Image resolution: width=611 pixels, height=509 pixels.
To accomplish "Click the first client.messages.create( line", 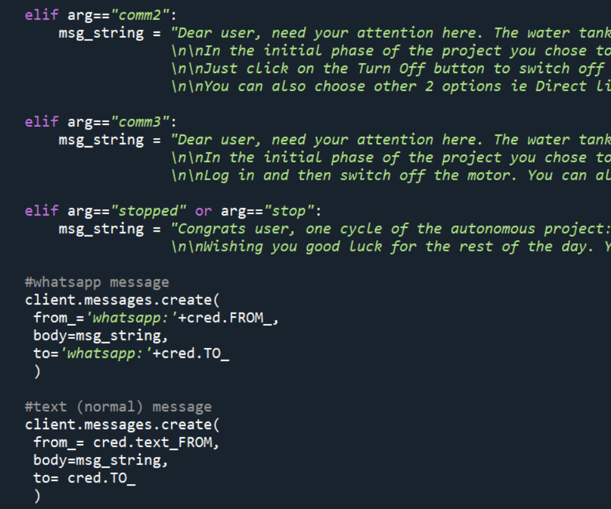I will click(x=122, y=300).
